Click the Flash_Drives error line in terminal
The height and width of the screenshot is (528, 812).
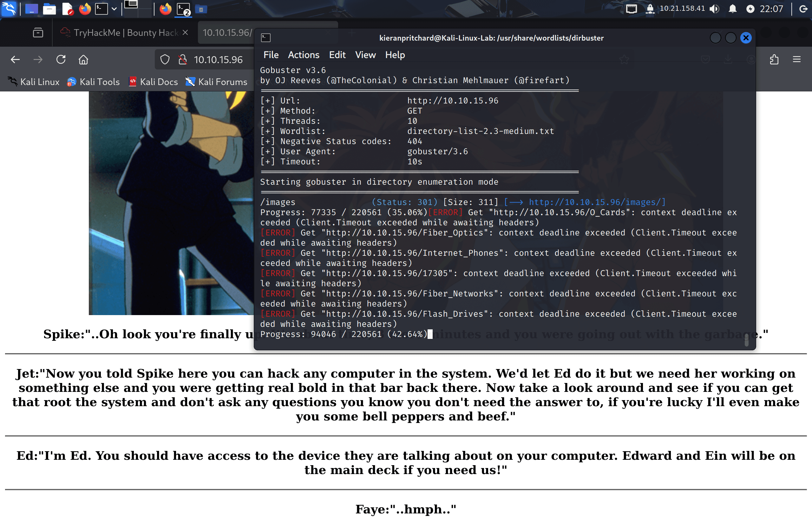[498, 319]
